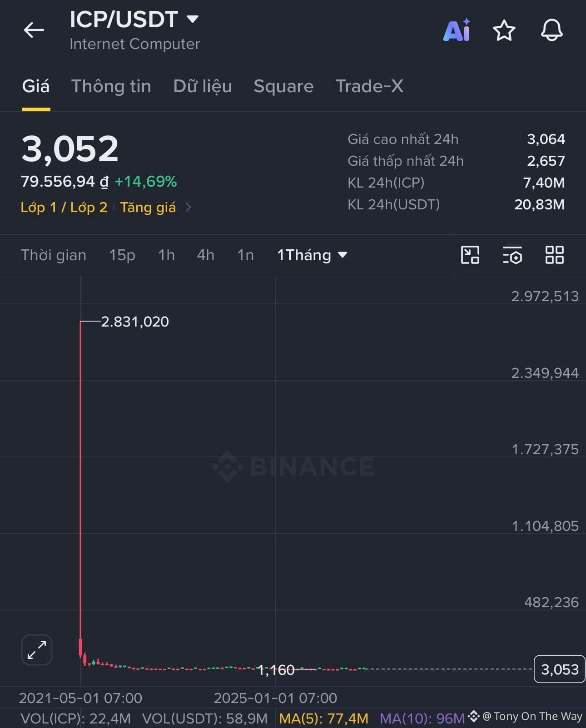Image resolution: width=586 pixels, height=728 pixels.
Task: Expand the 1Tháng interval dropdown
Action: coord(312,255)
